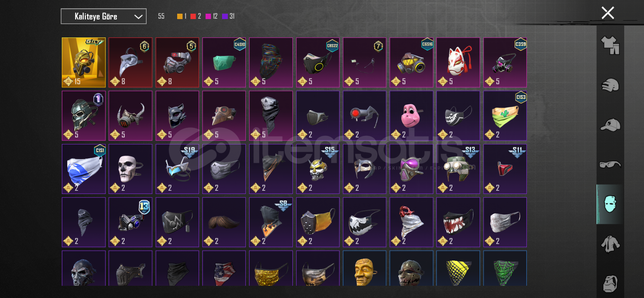Expand the Kaliteye Göre sort dropdown

tap(103, 16)
